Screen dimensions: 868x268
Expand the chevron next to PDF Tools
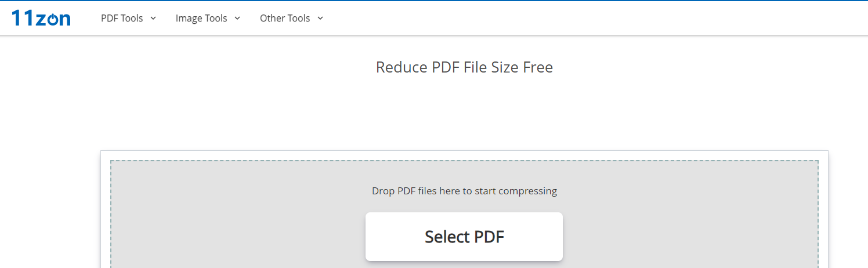point(153,18)
